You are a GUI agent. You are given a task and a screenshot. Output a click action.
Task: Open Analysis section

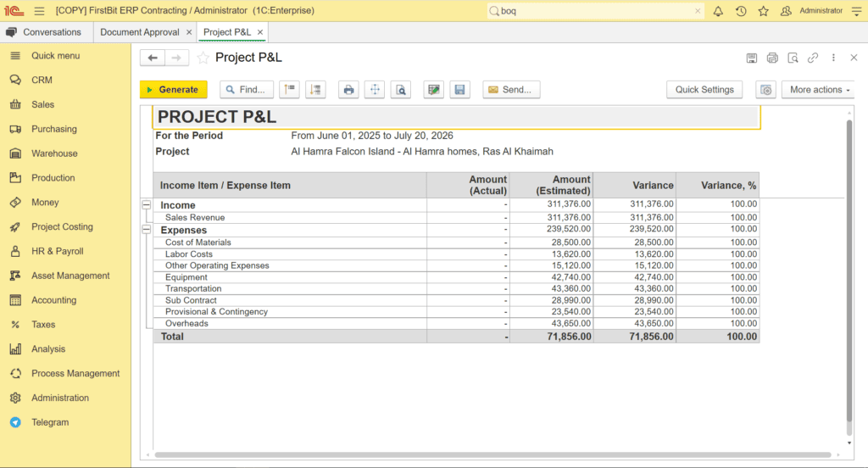(65, 349)
